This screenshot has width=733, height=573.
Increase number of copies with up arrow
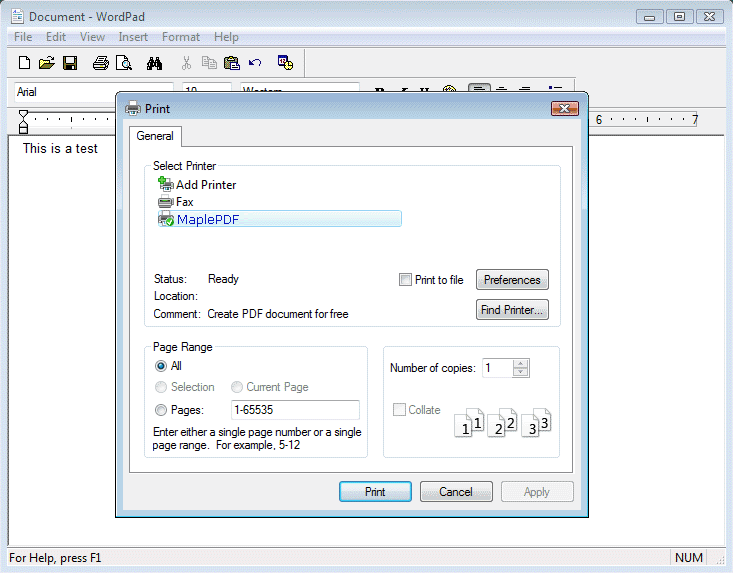(520, 364)
